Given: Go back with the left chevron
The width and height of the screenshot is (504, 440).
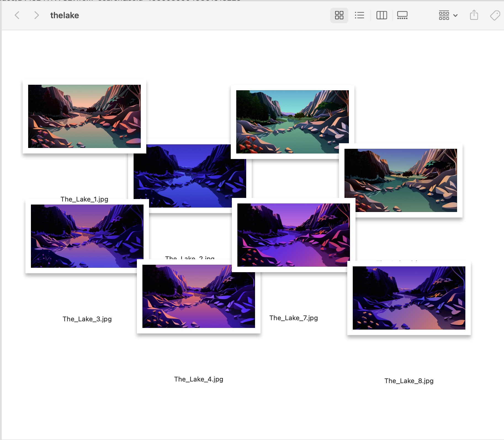Looking at the screenshot, I should [17, 15].
